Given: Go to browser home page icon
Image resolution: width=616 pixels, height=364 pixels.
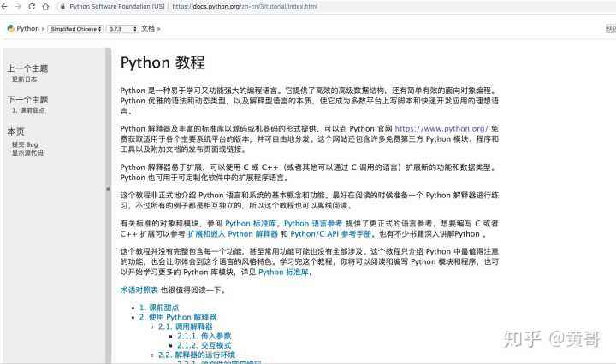Looking at the screenshot, I should (45, 6).
